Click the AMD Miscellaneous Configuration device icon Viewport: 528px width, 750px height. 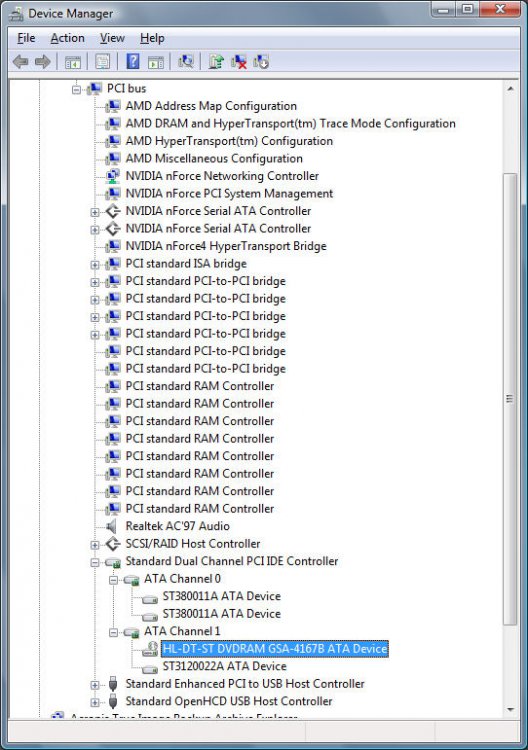(113, 159)
